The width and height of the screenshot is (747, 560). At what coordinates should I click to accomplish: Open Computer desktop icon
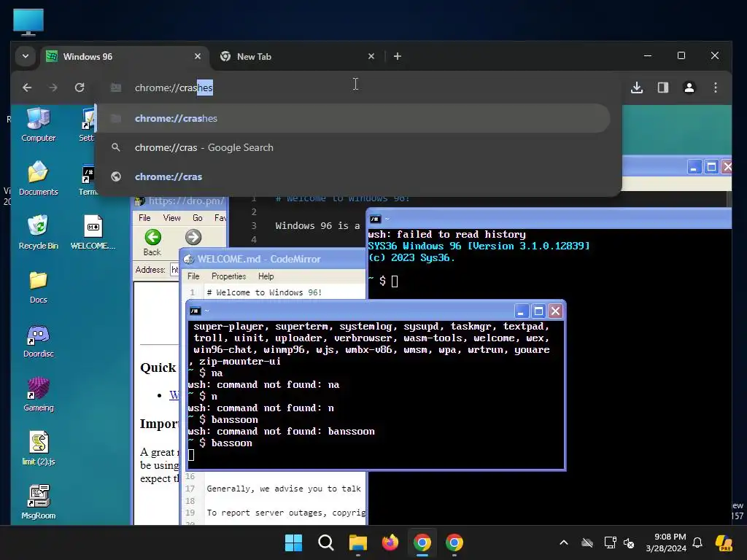(x=38, y=124)
